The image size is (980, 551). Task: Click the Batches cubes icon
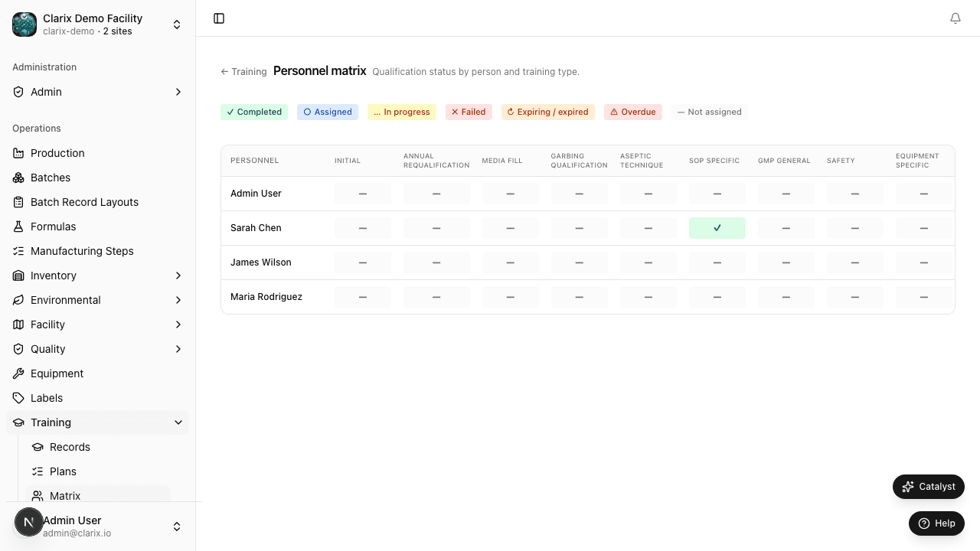[18, 178]
